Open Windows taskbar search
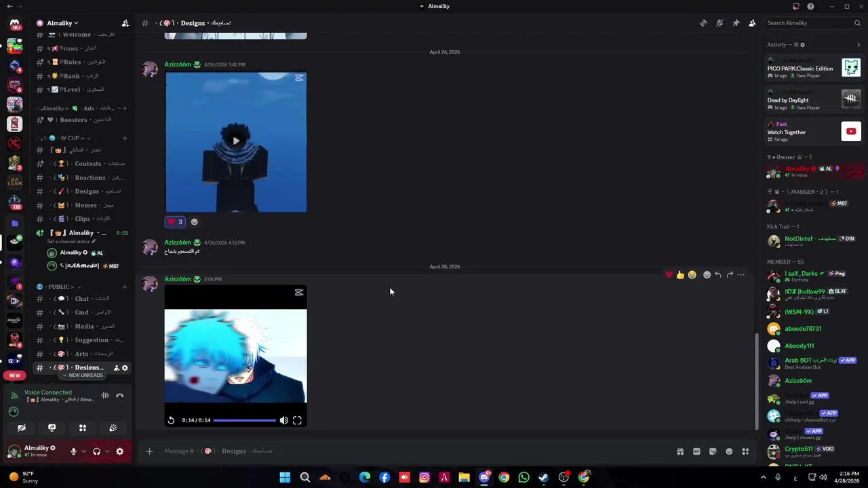This screenshot has width=868, height=488. (x=305, y=477)
